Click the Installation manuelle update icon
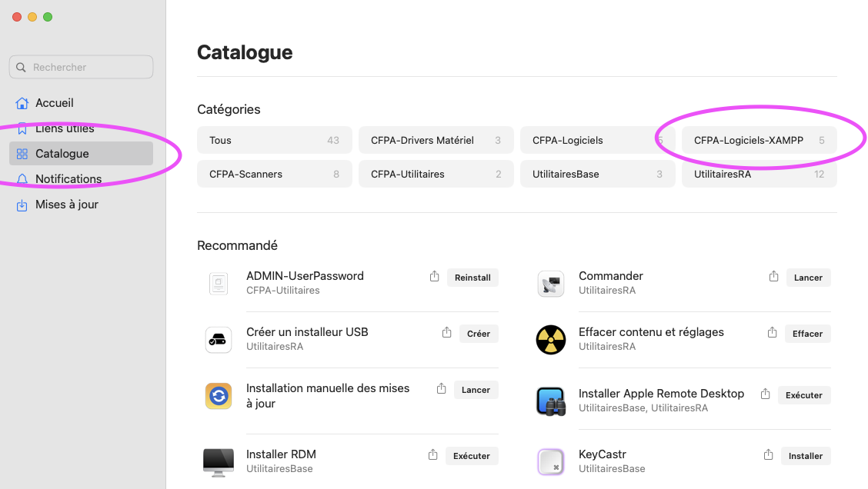The width and height of the screenshot is (868, 489). tap(219, 396)
